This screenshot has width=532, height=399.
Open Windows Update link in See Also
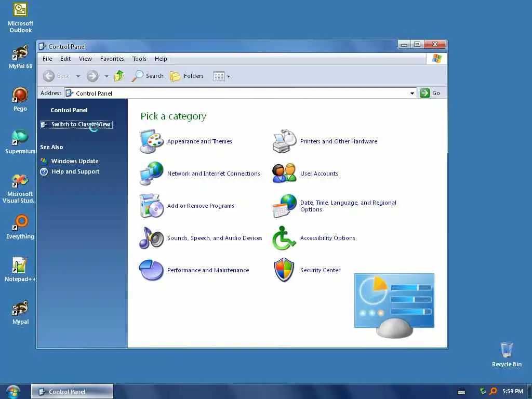click(x=75, y=161)
